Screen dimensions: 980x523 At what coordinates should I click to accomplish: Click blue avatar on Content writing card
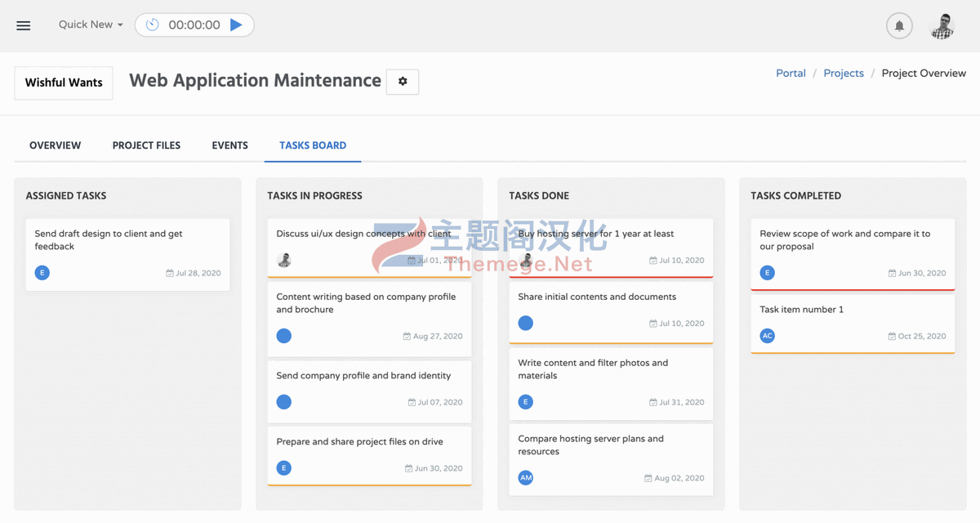click(x=284, y=336)
